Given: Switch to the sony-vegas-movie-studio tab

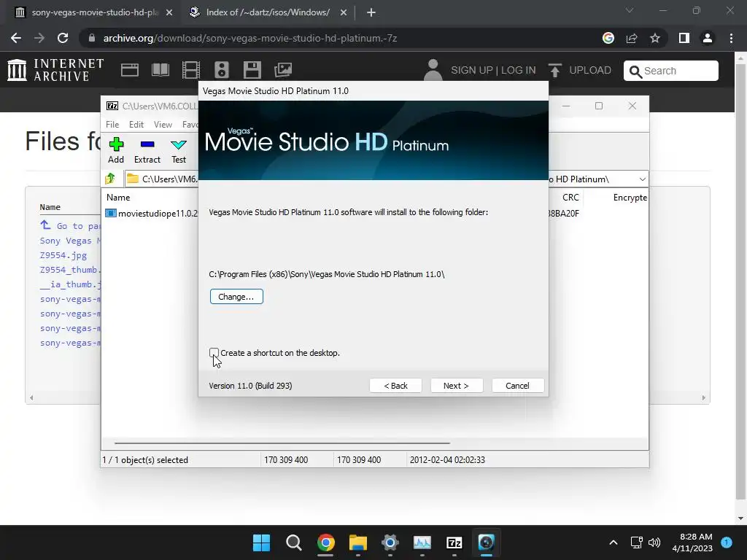Looking at the screenshot, I should pos(94,12).
